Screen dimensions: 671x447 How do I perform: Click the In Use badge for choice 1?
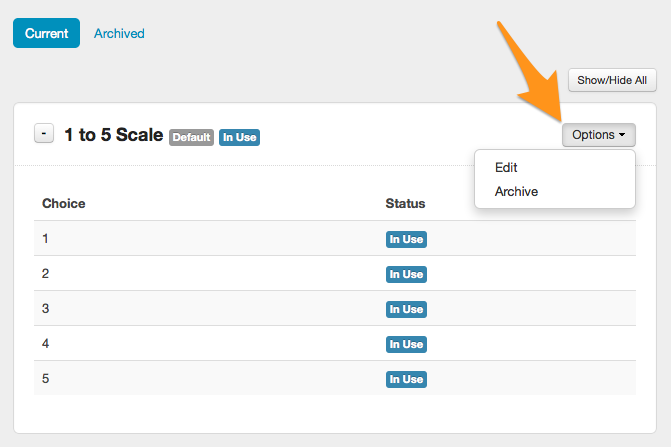pos(406,239)
